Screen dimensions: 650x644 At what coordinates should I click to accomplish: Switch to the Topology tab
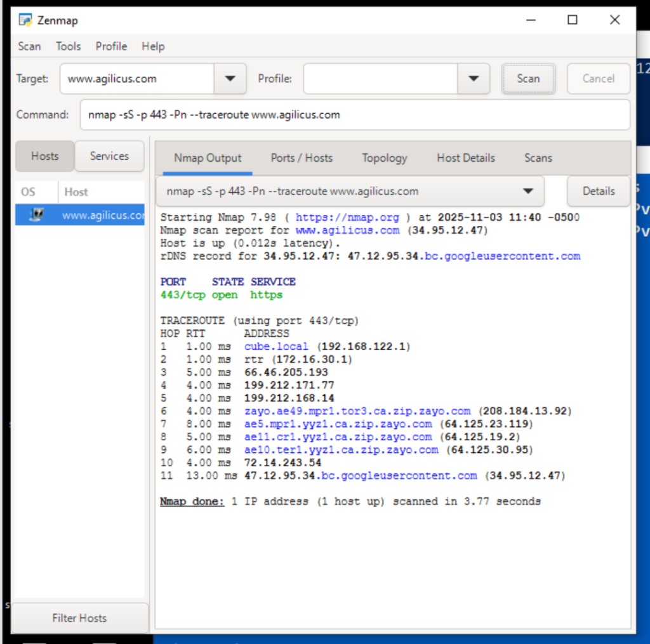pos(384,158)
